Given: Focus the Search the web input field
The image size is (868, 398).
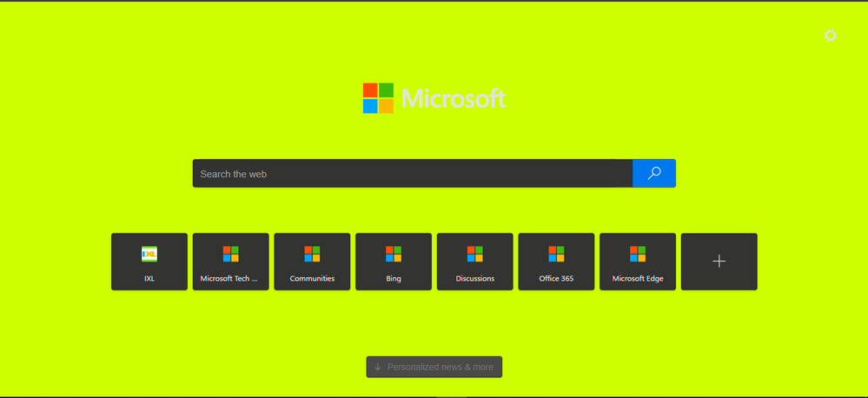Looking at the screenshot, I should coord(413,173).
